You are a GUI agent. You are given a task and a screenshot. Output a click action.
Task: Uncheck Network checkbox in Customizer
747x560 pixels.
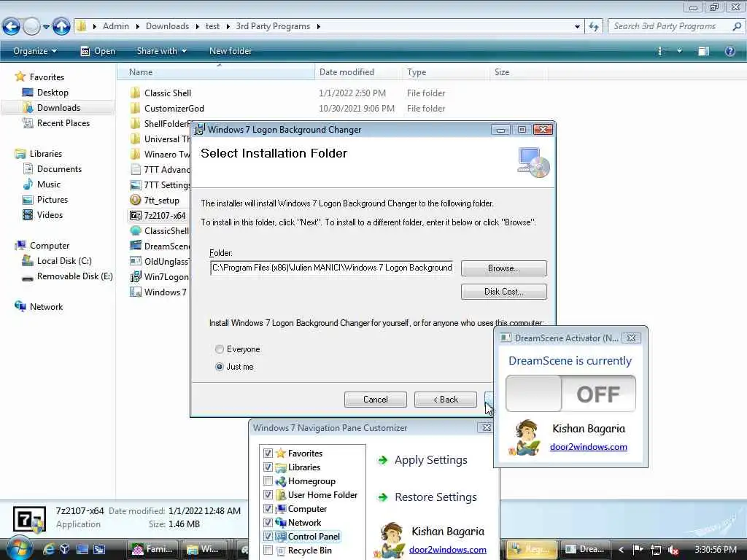tap(268, 522)
